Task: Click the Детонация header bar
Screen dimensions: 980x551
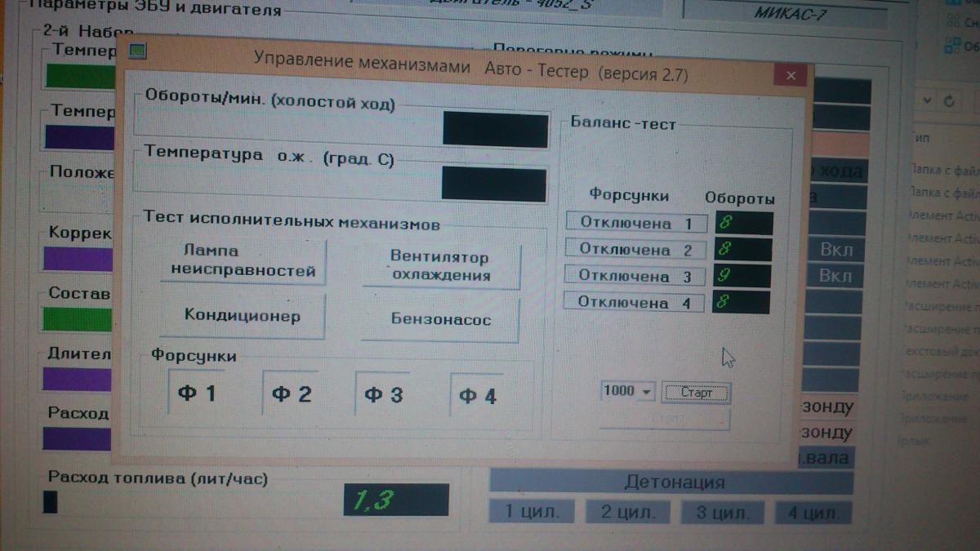Action: click(671, 482)
